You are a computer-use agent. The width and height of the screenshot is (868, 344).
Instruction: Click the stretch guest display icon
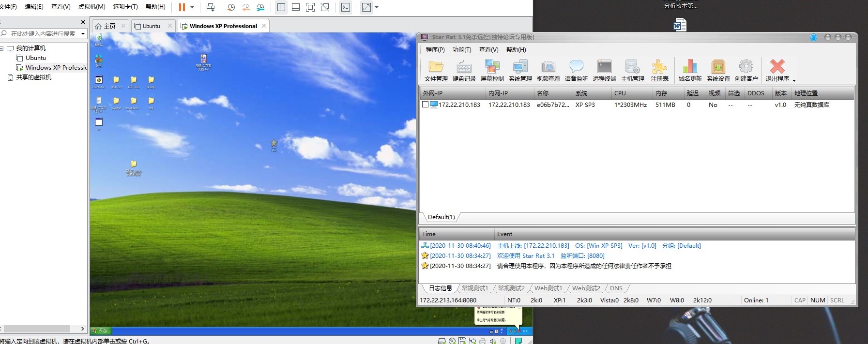pyautogui.click(x=366, y=7)
